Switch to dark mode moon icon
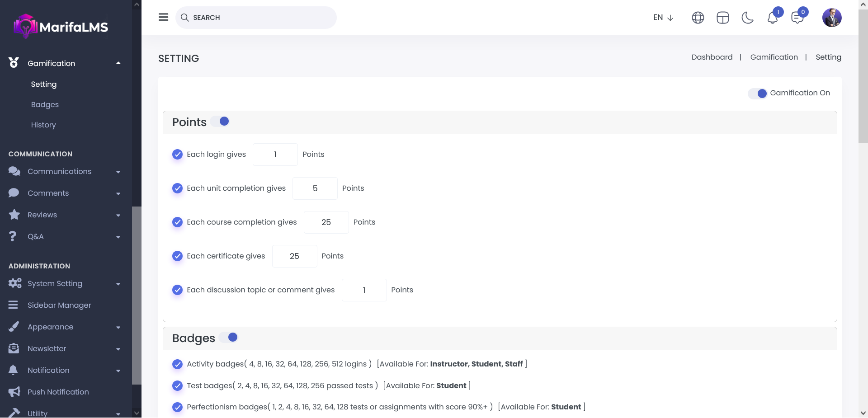 pos(747,18)
